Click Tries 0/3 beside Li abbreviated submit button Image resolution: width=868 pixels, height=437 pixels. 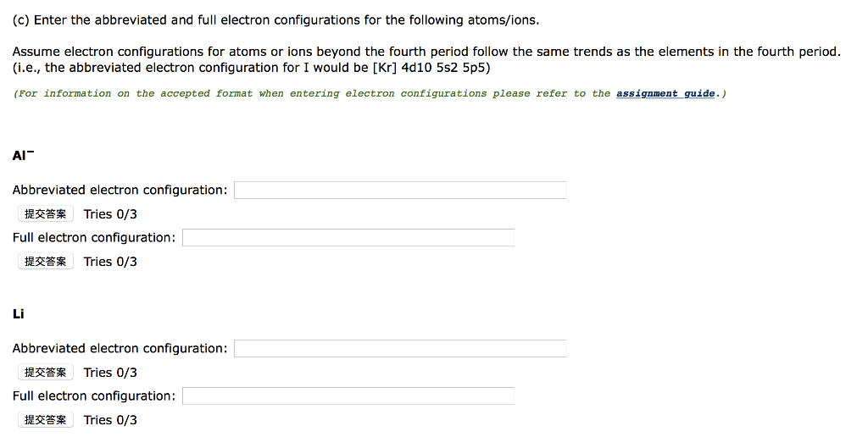[110, 373]
